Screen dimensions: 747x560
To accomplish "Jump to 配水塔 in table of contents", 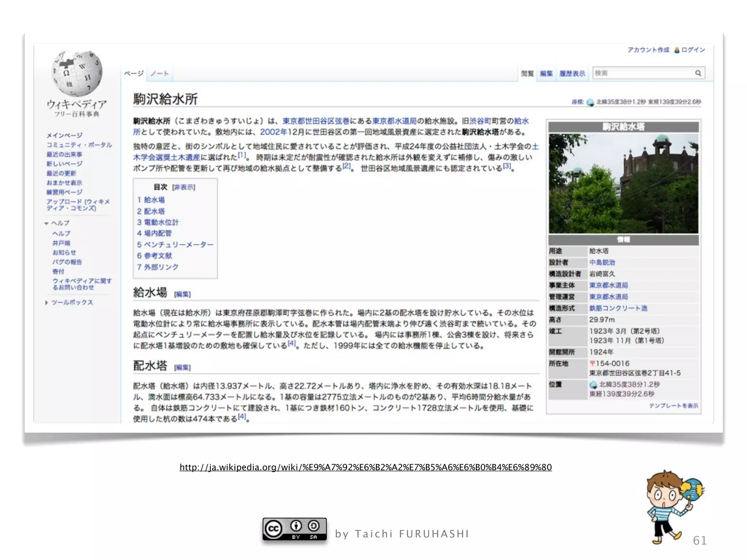I will coord(154,211).
